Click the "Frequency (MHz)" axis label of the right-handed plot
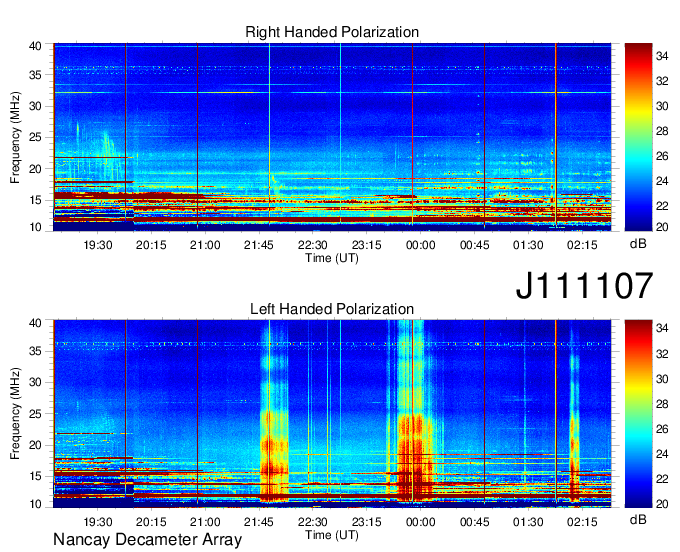Viewport: 680px width, 552px height. pos(15,137)
